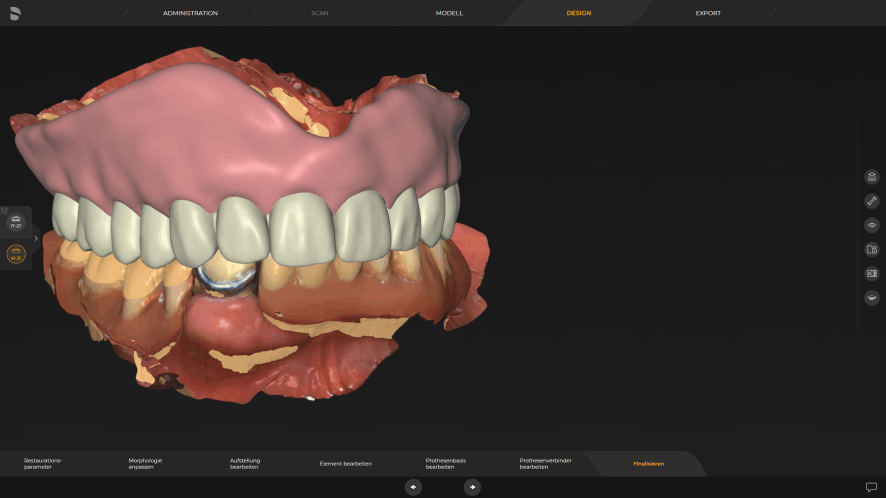Click the jaw arch icon at right bottom

click(x=871, y=297)
